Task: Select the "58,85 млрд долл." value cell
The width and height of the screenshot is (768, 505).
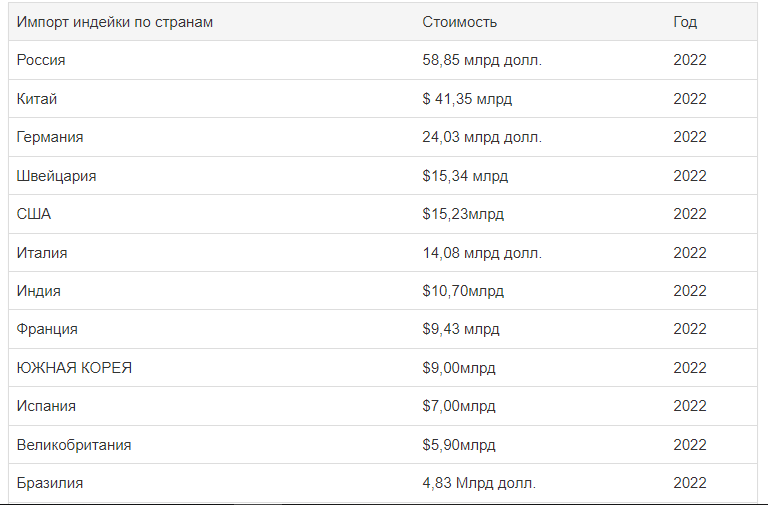Action: (482, 60)
